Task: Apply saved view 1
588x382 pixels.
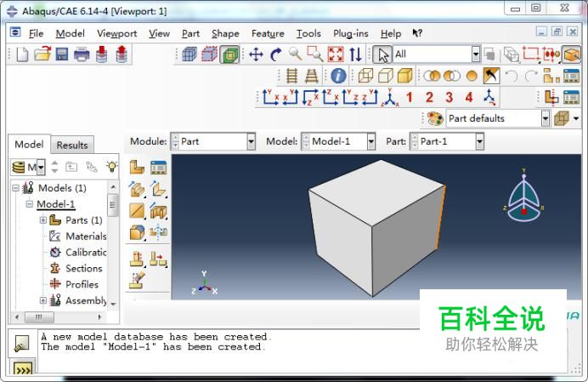Action: coord(409,97)
